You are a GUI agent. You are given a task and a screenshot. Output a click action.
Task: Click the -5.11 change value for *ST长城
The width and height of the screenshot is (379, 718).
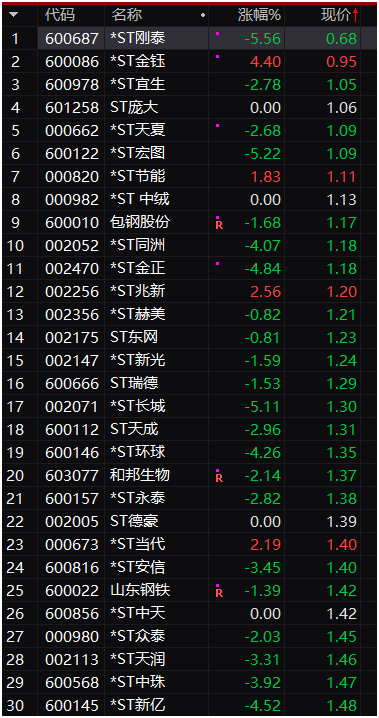[x=262, y=406]
